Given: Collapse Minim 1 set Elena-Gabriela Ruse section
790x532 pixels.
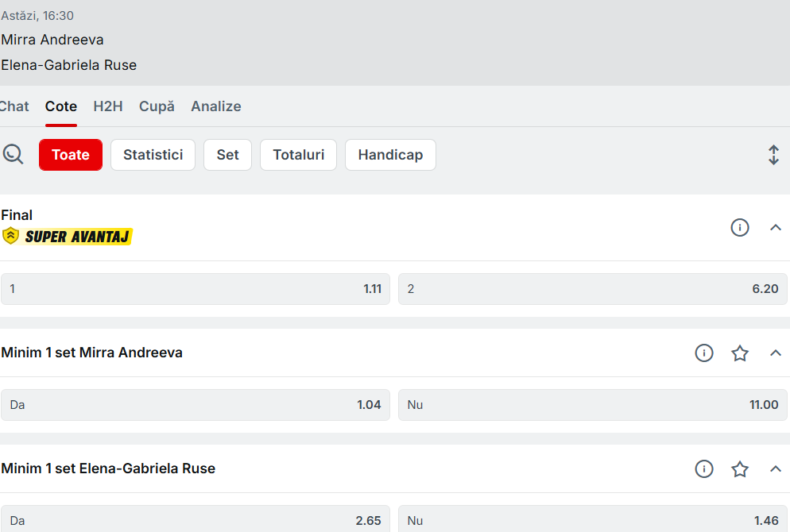Looking at the screenshot, I should pos(776,469).
